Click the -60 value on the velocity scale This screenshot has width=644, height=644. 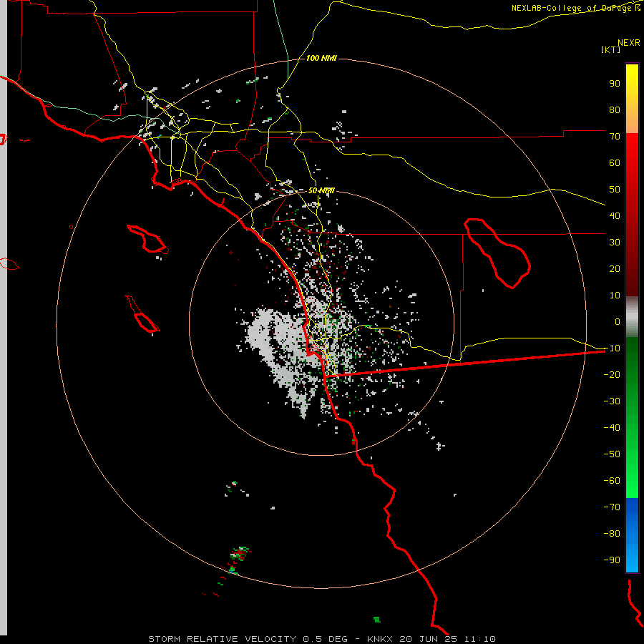612,481
